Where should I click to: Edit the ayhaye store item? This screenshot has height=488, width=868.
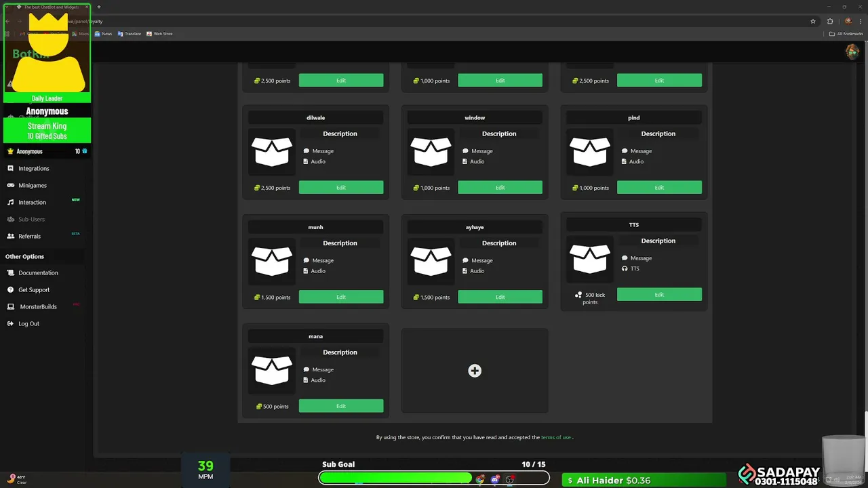click(x=500, y=297)
